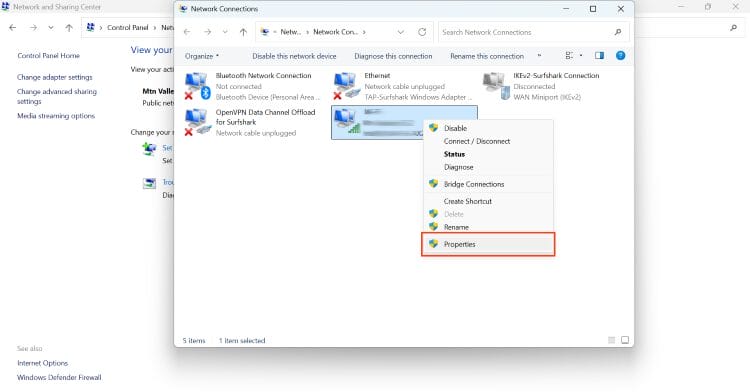Image resolution: width=750 pixels, height=392 pixels.
Task: Switch to details view in status bar
Action: [x=611, y=340]
